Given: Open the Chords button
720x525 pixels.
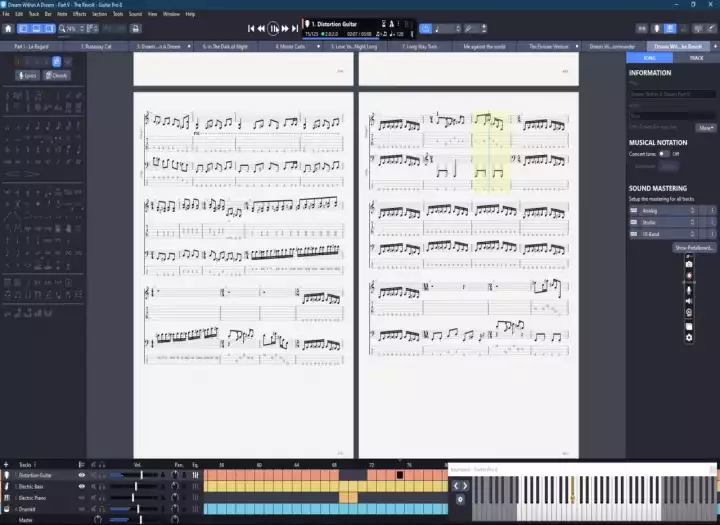Looking at the screenshot, I should coord(56,76).
